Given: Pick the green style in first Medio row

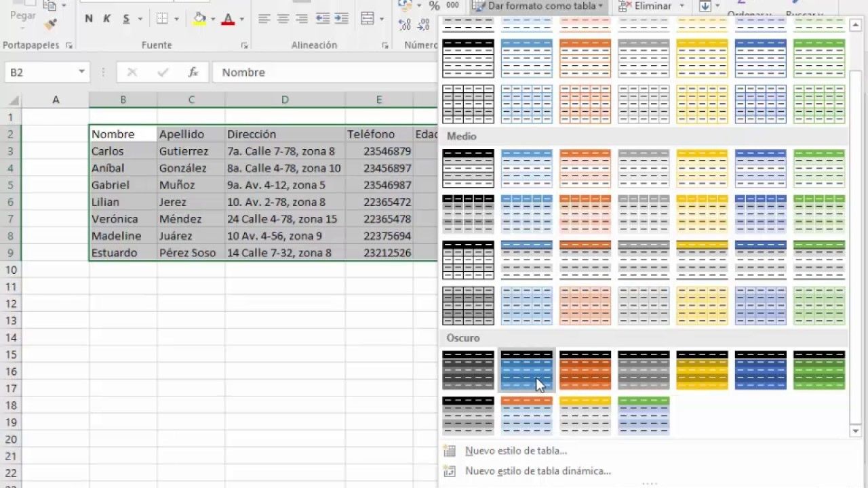Looking at the screenshot, I should 819,168.
